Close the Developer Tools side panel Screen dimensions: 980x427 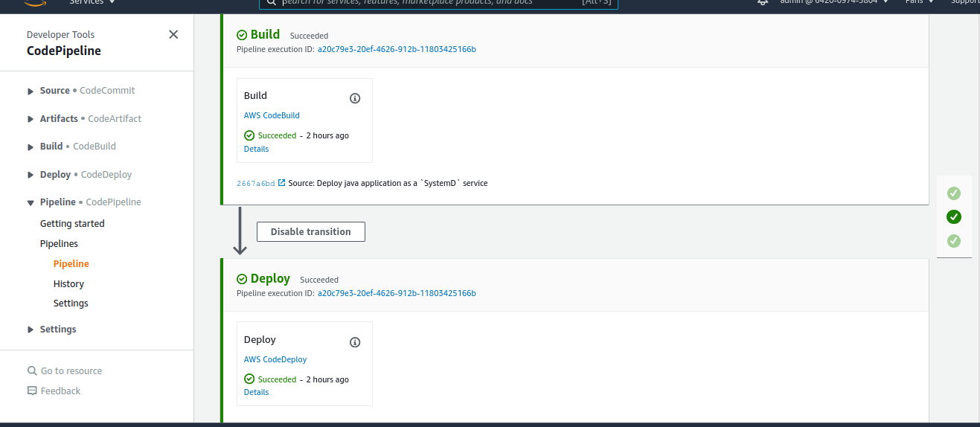pyautogui.click(x=173, y=34)
